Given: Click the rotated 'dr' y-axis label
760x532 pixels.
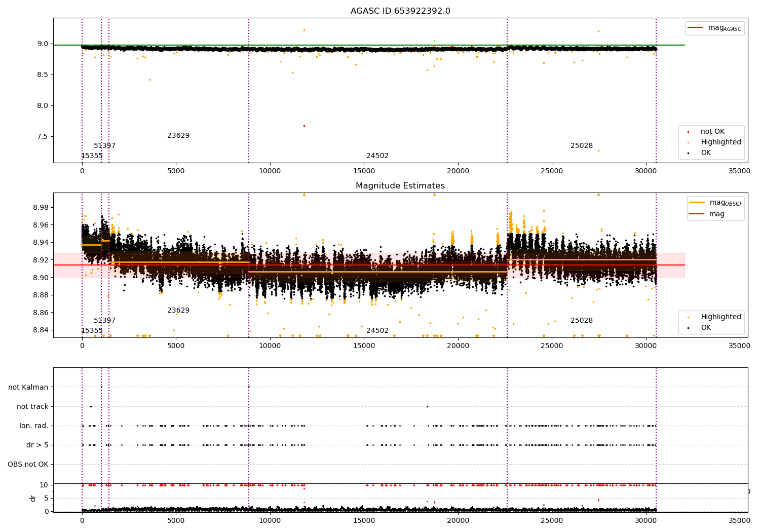Looking at the screenshot, I should pos(33,499).
